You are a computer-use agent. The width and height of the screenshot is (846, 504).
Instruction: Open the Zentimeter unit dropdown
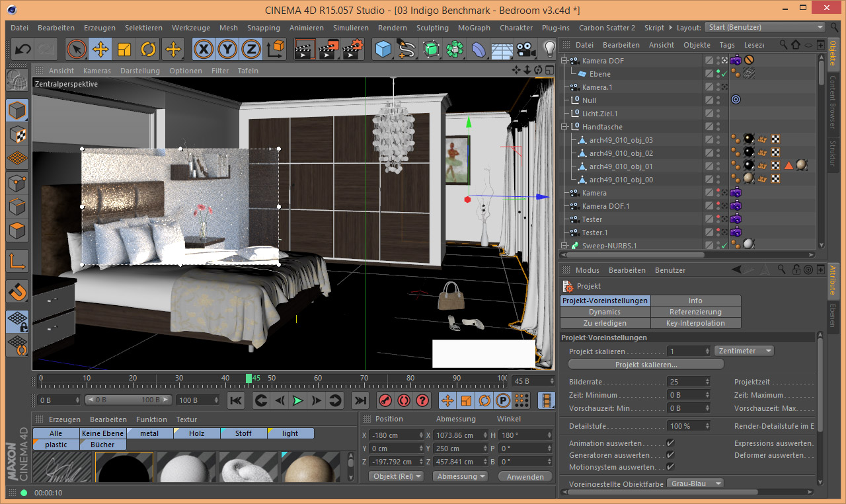[x=744, y=351]
